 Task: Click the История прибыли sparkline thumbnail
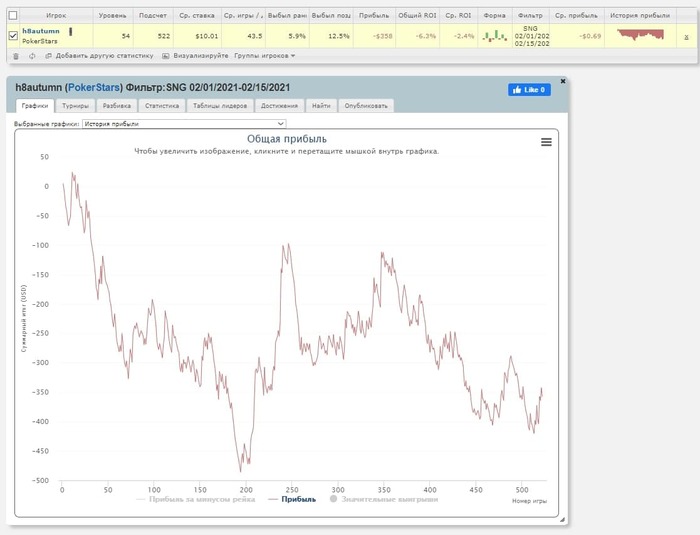pyautogui.click(x=640, y=35)
